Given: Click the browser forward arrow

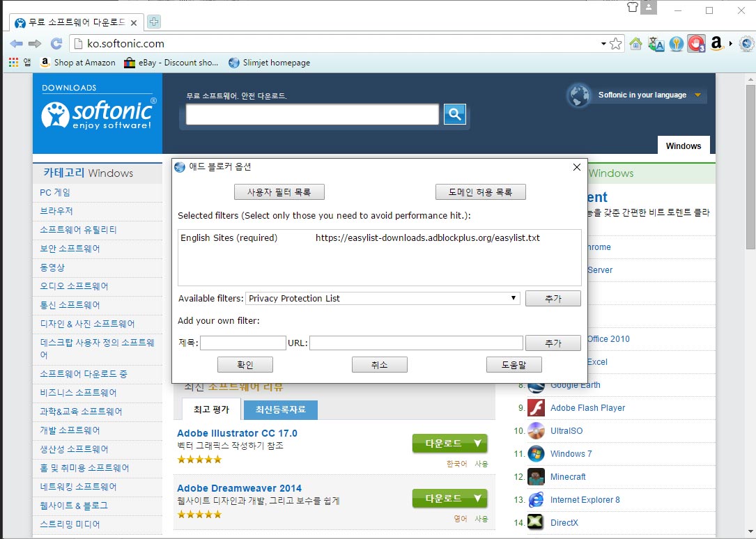Looking at the screenshot, I should [x=35, y=44].
